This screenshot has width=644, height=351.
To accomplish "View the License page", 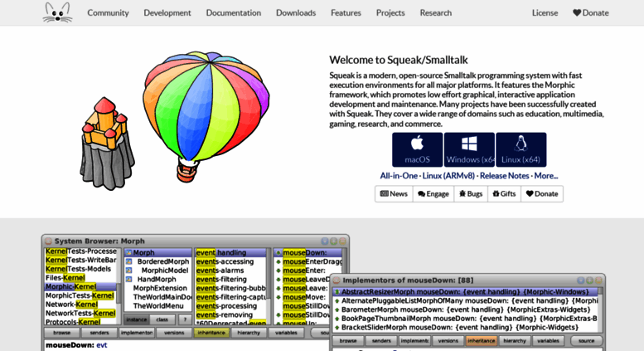I will (x=545, y=12).
